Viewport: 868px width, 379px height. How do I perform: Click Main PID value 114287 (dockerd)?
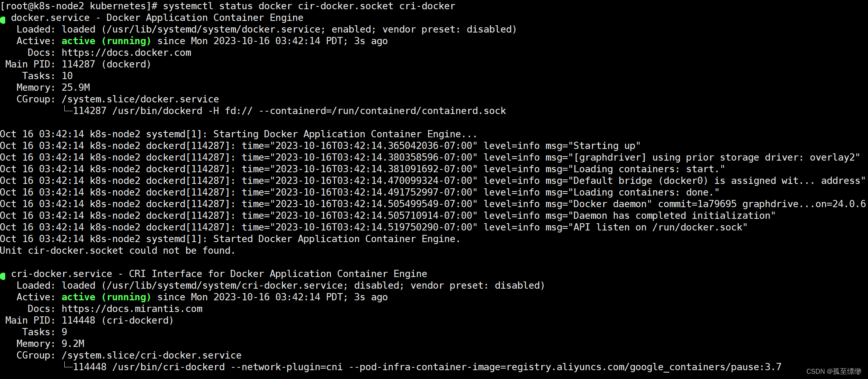pos(106,64)
